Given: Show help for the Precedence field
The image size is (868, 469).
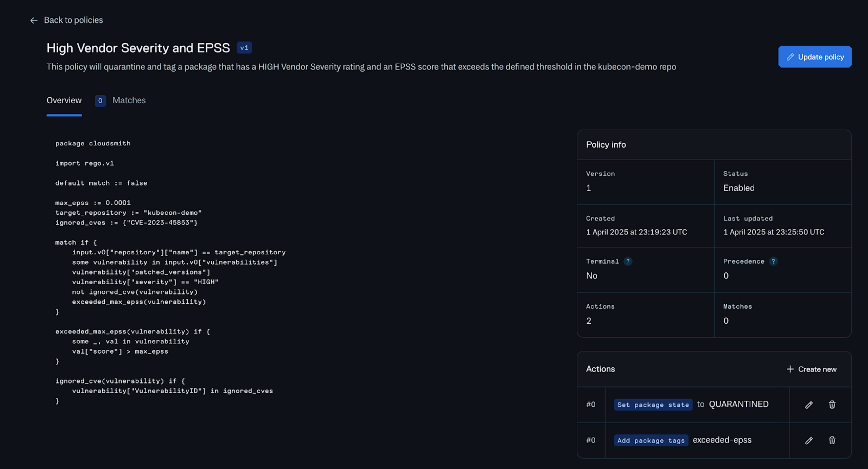Looking at the screenshot, I should coord(773,261).
